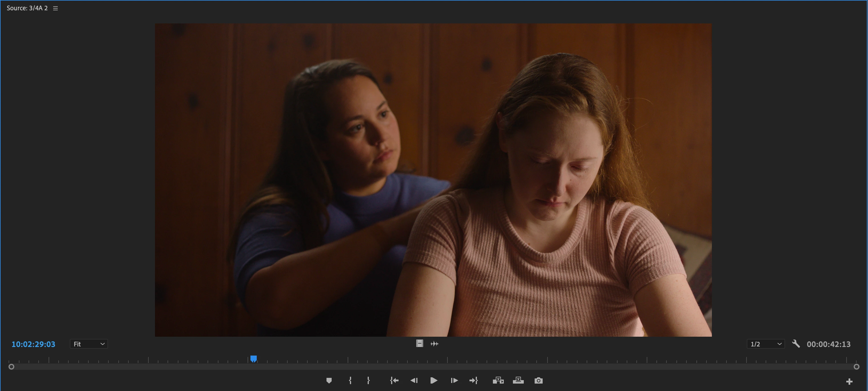Click the Mark In bracket icon

[x=350, y=380]
